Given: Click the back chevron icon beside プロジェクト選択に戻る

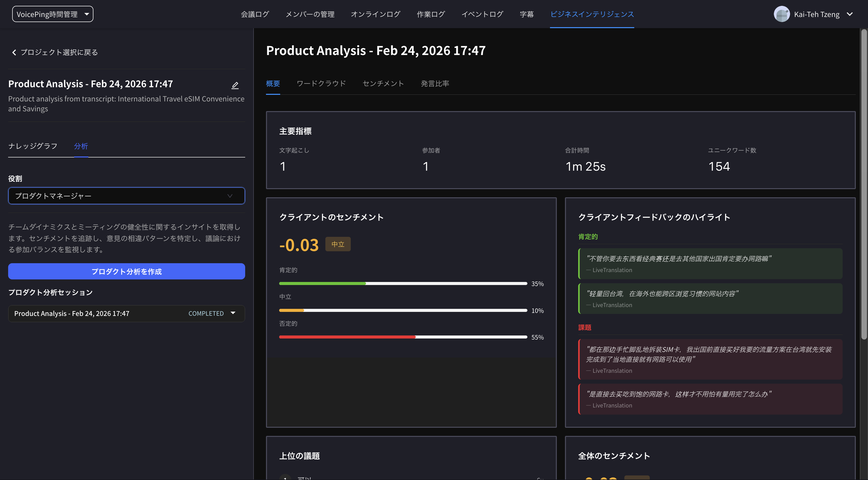Looking at the screenshot, I should pyautogui.click(x=14, y=52).
